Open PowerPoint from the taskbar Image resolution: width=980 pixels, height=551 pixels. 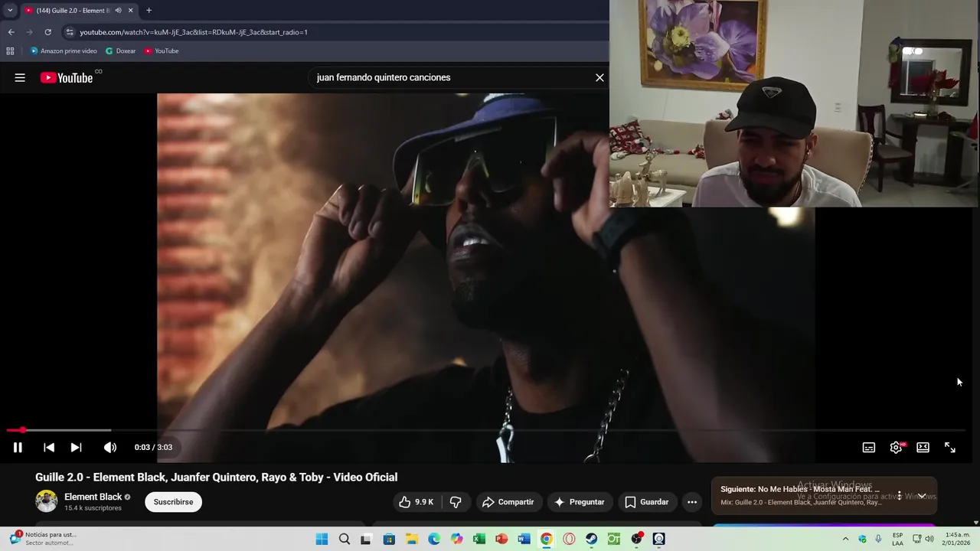click(501, 539)
